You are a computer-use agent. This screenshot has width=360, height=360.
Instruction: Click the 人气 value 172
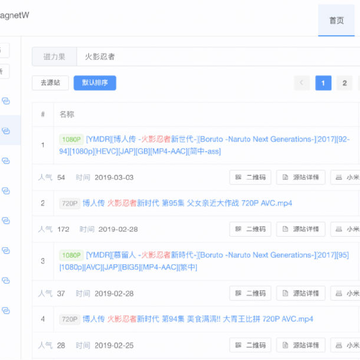point(63,229)
